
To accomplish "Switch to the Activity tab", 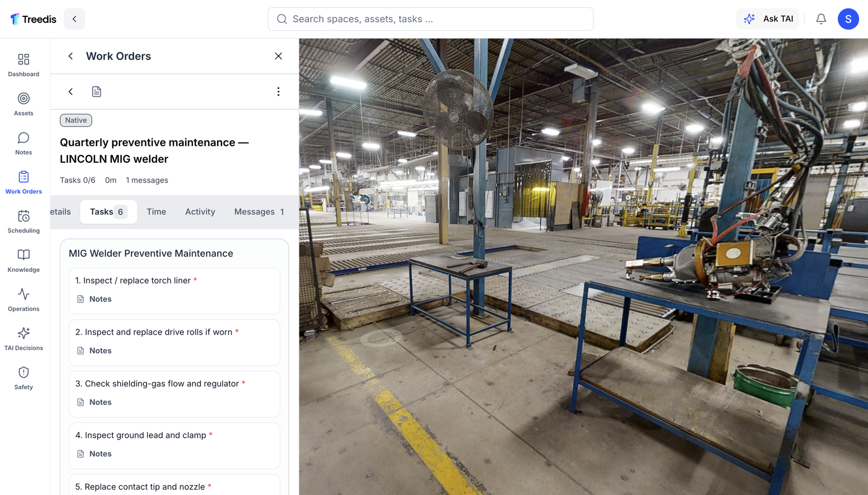I will point(200,212).
